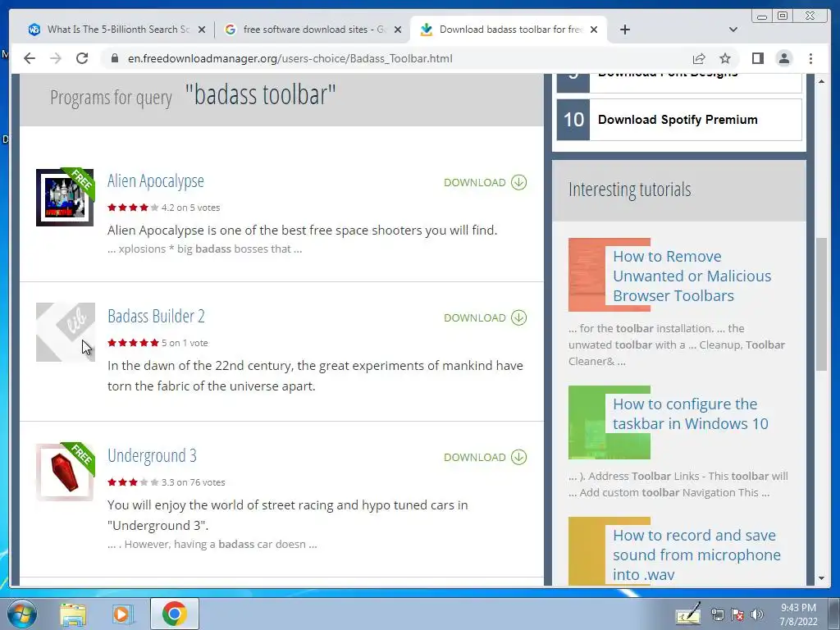Open Windows Explorer from the taskbar
The height and width of the screenshot is (630, 840).
73,614
